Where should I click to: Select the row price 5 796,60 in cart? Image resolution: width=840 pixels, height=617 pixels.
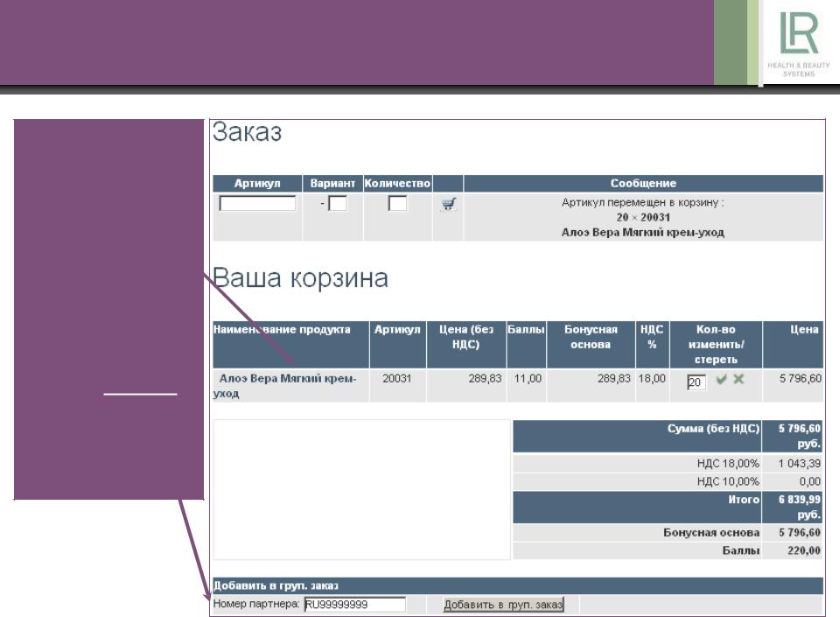801,379
